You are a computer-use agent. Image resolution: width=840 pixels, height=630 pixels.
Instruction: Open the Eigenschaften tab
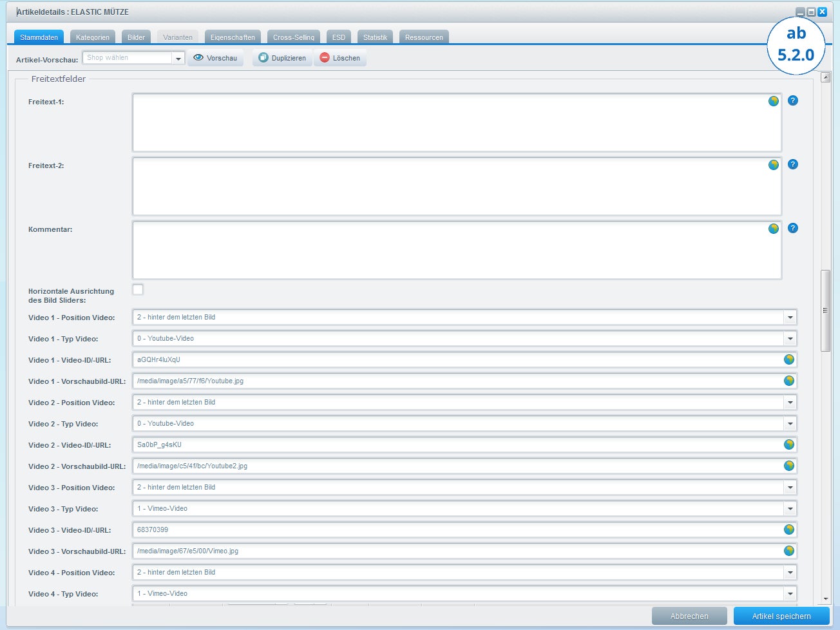point(233,37)
